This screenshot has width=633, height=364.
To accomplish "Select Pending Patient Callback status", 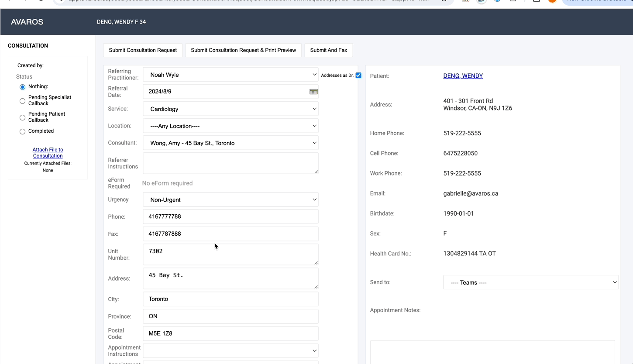I will click(x=22, y=117).
